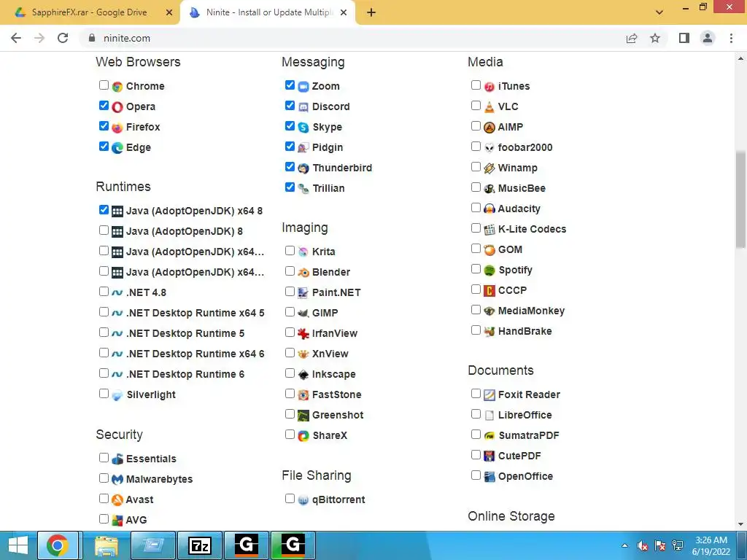747x560 pixels.
Task: Open Chrome three-dot menu
Action: (731, 38)
